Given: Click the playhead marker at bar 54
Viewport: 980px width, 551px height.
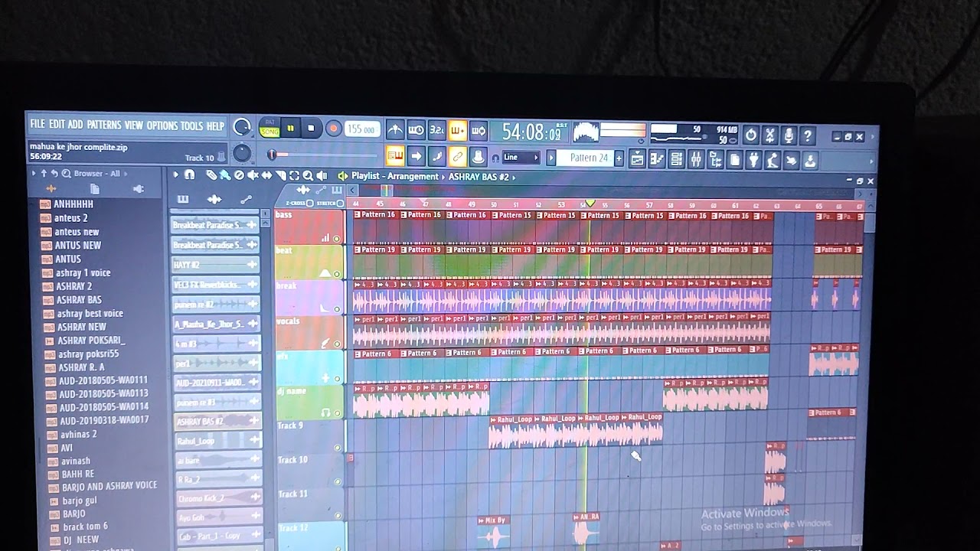Looking at the screenshot, I should pos(590,204).
